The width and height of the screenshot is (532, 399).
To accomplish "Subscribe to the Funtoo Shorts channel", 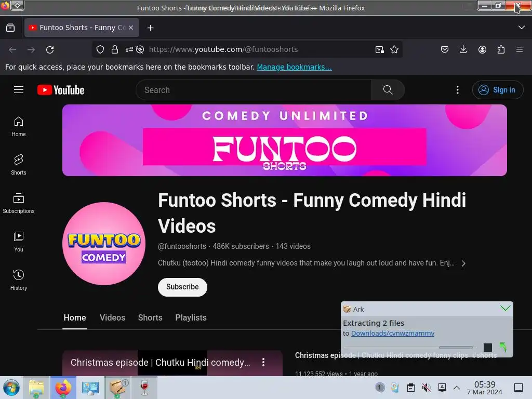I will [x=182, y=287].
